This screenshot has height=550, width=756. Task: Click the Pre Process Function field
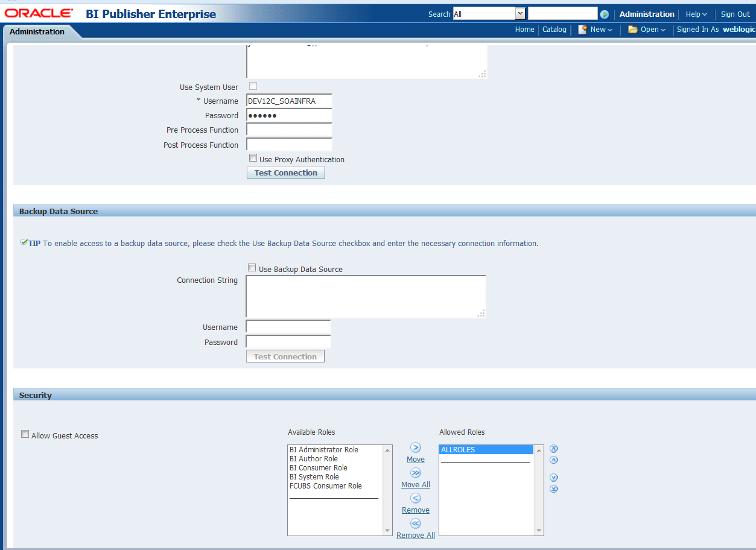click(290, 130)
